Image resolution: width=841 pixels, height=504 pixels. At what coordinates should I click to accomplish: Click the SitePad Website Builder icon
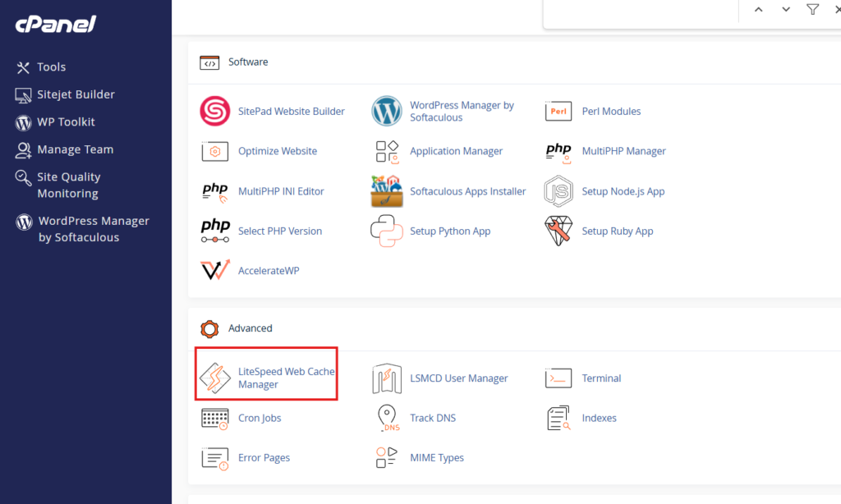(x=215, y=111)
